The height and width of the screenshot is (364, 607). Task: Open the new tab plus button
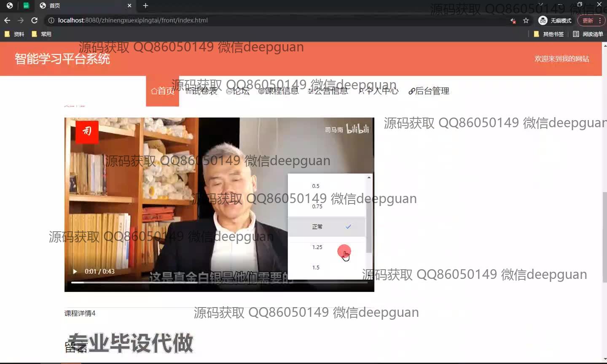(x=145, y=5)
